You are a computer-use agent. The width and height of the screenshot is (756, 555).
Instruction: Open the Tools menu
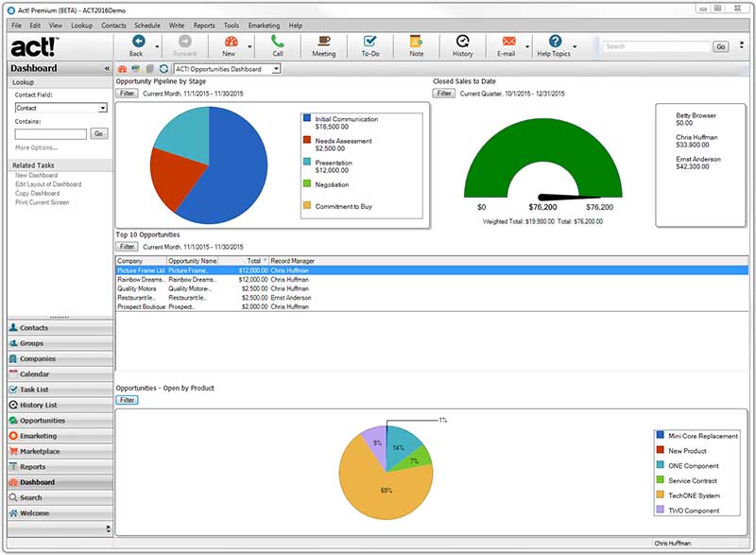(x=232, y=26)
